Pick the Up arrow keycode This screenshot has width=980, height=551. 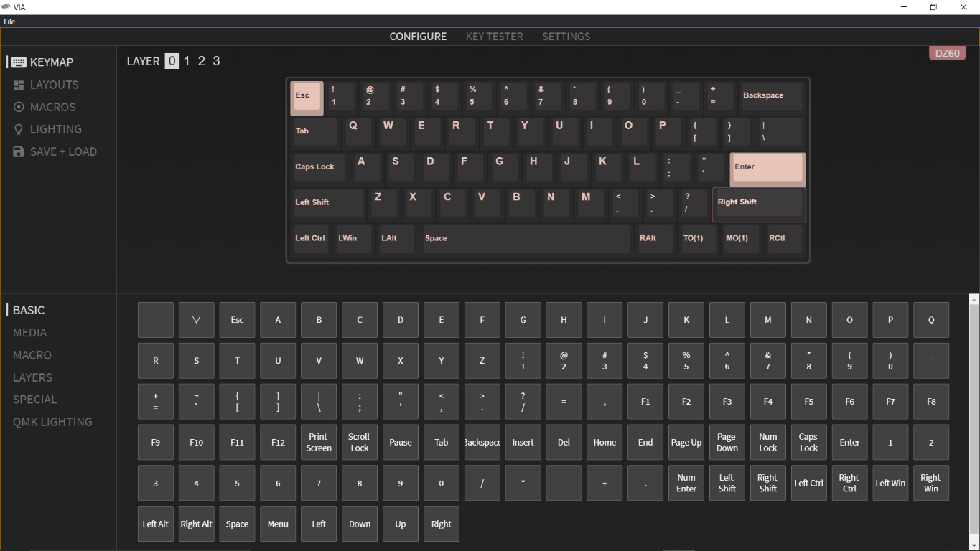pyautogui.click(x=401, y=524)
